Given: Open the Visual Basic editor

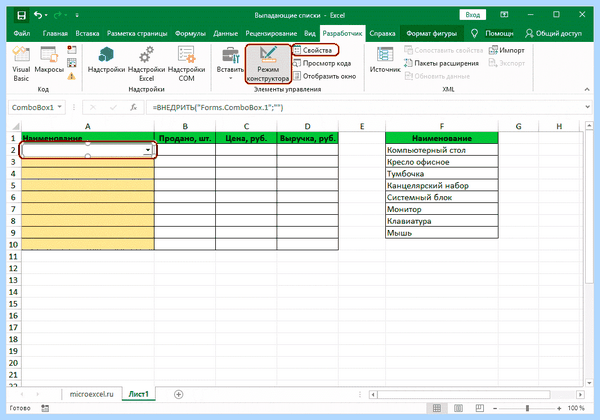Looking at the screenshot, I should point(21,63).
